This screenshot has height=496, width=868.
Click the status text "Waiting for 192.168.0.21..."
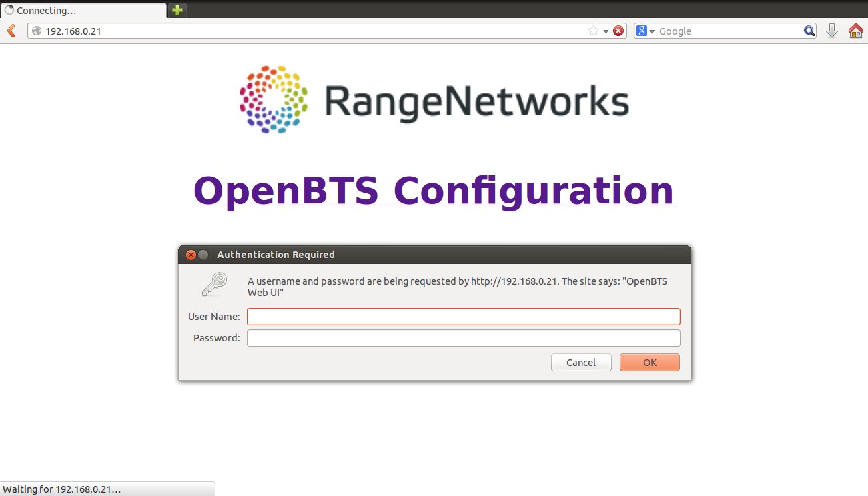coord(62,489)
